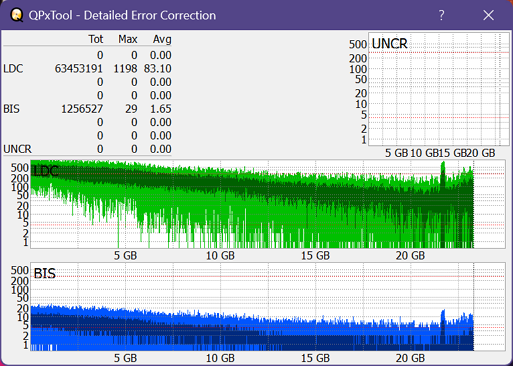Select LDC average value 83.10
513x366 pixels.
click(158, 69)
